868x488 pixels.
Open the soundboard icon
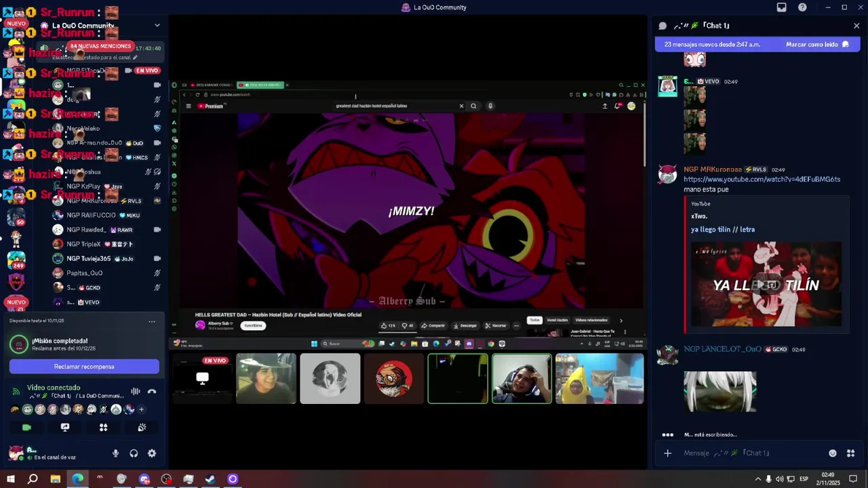142,428
